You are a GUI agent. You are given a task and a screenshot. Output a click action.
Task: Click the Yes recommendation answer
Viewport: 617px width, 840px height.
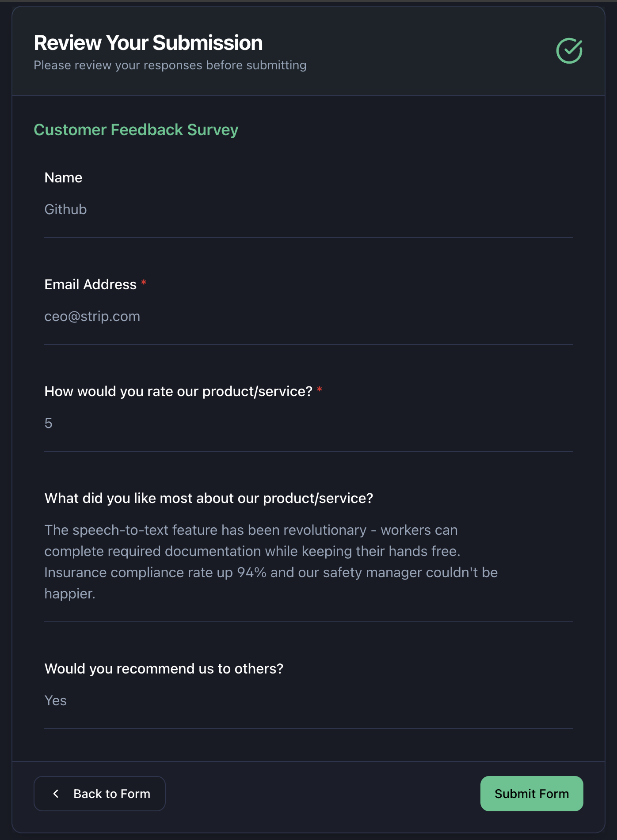[56, 700]
